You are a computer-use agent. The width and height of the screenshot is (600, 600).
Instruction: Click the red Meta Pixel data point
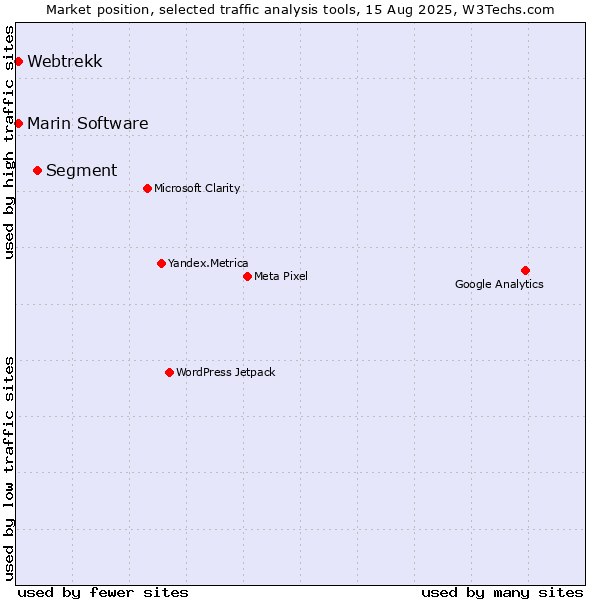[247, 277]
